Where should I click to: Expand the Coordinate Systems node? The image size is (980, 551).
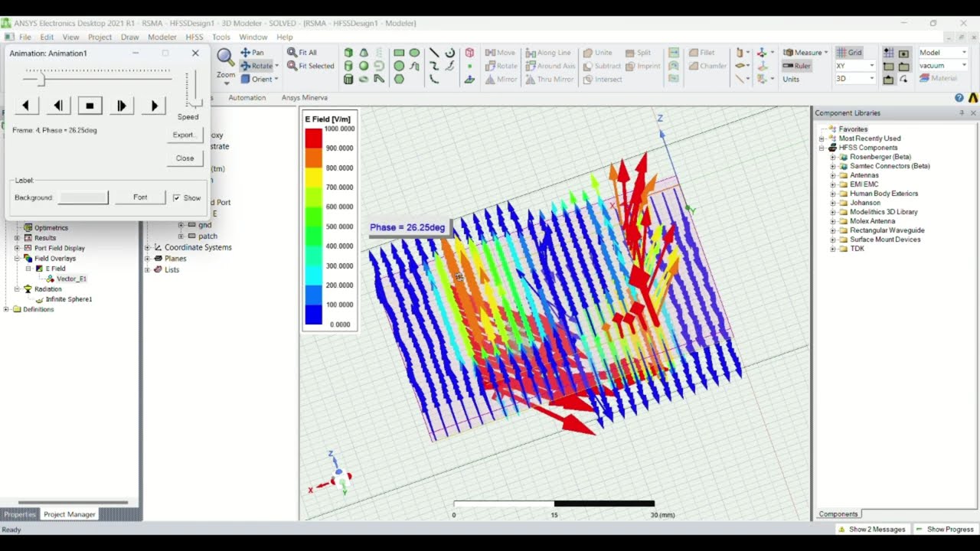148,247
